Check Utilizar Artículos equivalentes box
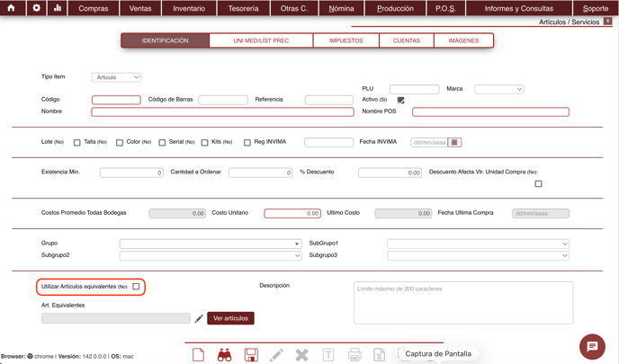The image size is (619, 364). point(136,287)
